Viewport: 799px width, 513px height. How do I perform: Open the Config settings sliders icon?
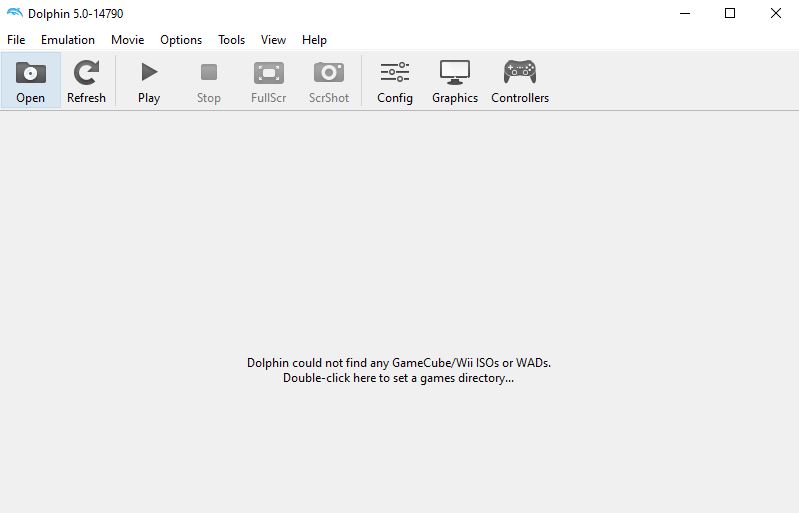(394, 73)
